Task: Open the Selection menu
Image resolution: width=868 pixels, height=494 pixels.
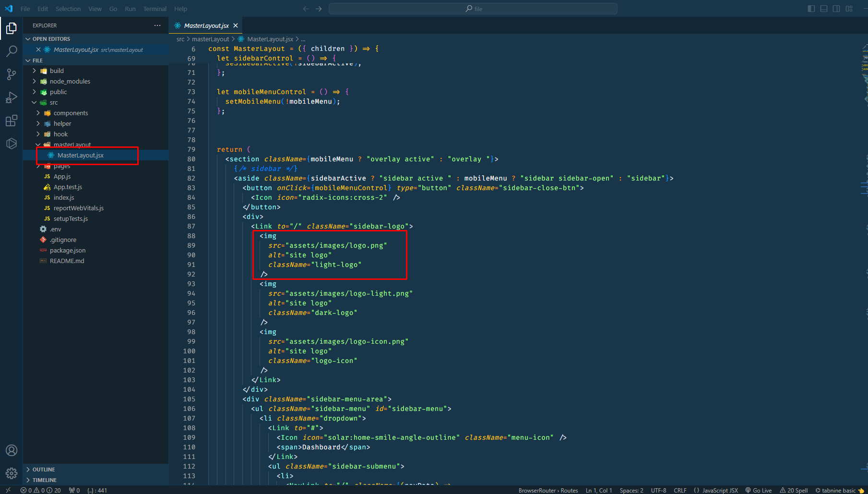Action: coord(68,9)
